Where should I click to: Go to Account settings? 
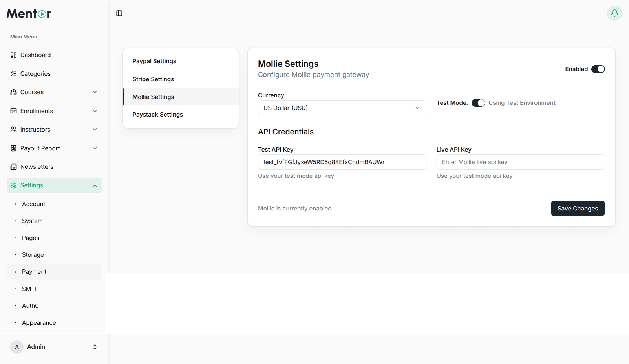(x=33, y=204)
